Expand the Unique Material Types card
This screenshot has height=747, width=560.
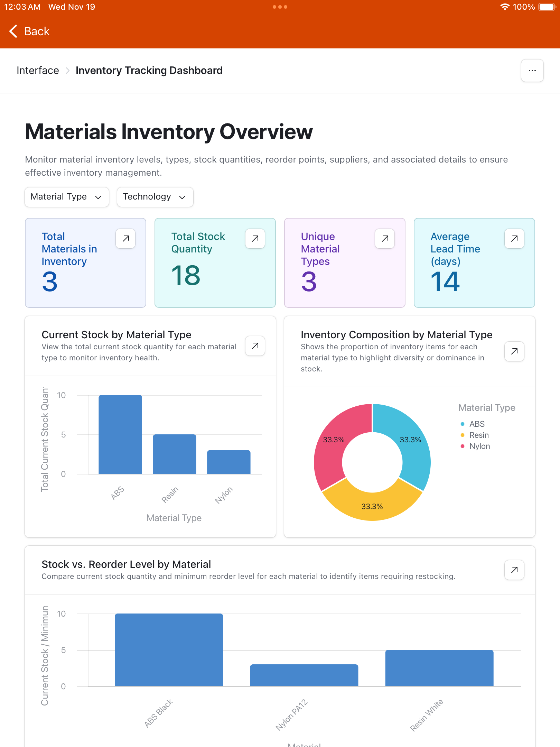384,239
